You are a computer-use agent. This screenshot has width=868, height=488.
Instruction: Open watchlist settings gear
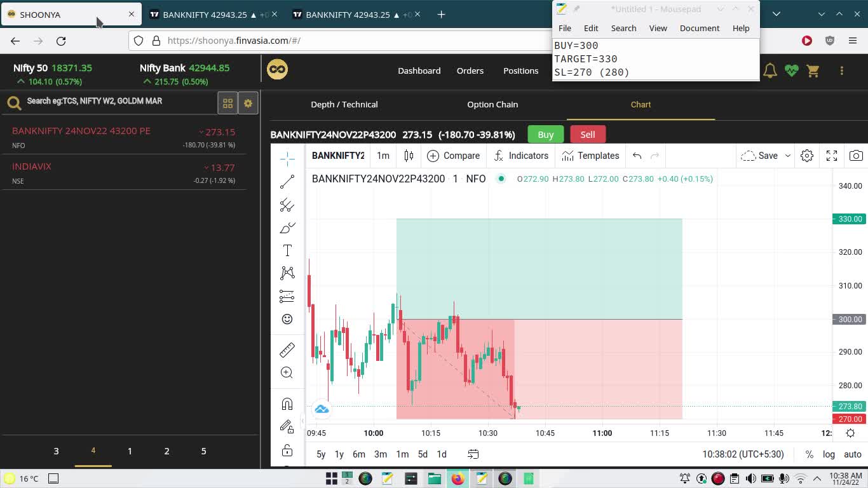[248, 103]
